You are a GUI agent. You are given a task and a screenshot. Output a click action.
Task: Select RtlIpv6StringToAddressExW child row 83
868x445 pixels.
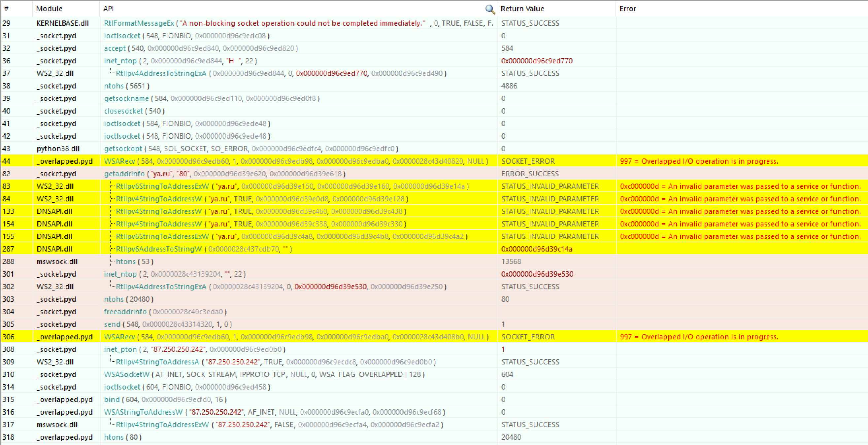click(x=162, y=186)
